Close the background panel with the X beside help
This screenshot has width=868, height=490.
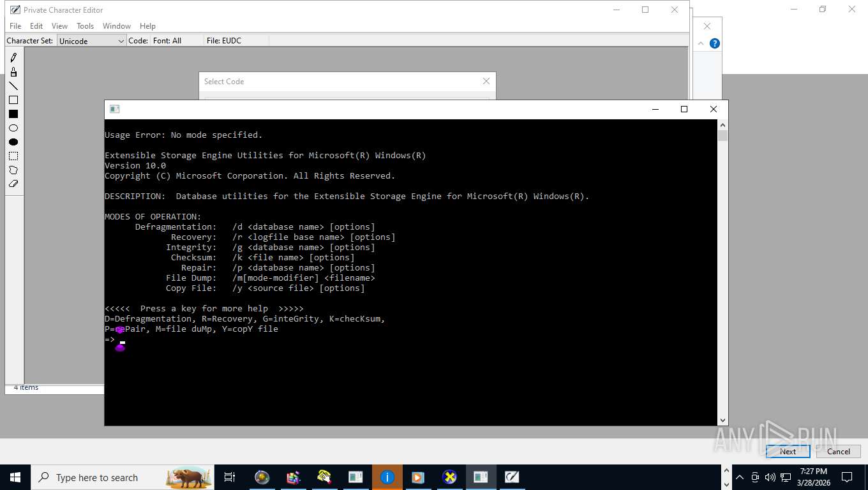click(x=707, y=26)
